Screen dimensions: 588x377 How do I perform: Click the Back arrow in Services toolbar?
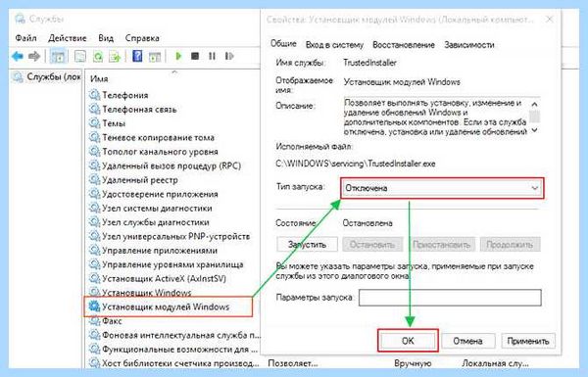tap(18, 57)
